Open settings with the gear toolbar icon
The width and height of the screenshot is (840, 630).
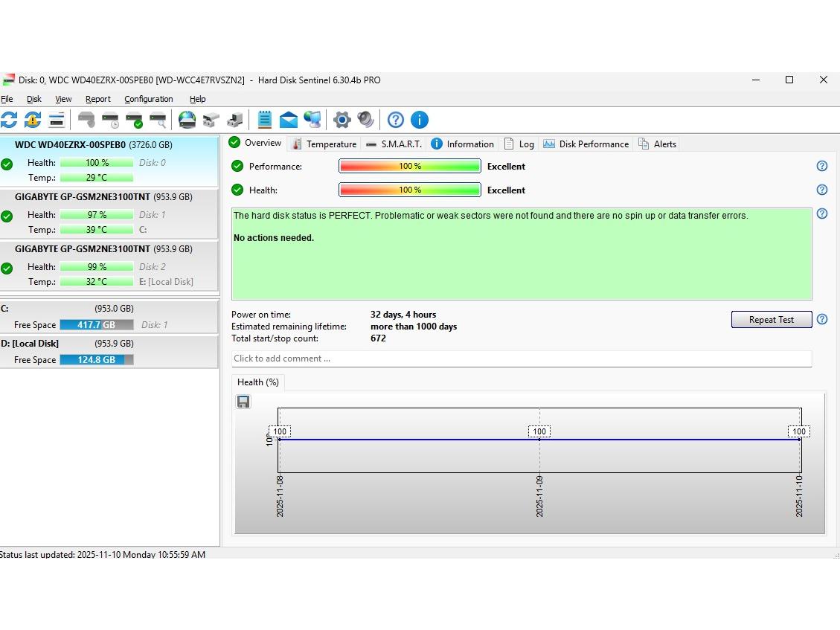click(x=342, y=120)
